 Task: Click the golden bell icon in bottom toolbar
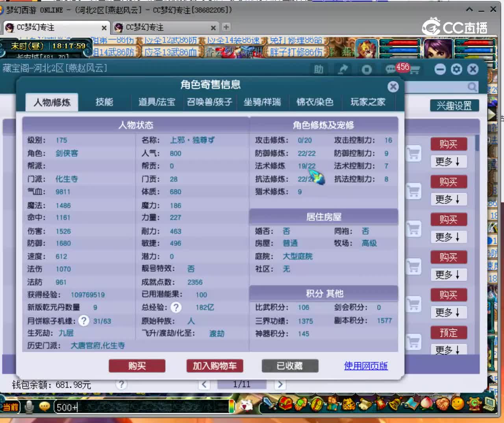pyautogui.click(x=395, y=404)
